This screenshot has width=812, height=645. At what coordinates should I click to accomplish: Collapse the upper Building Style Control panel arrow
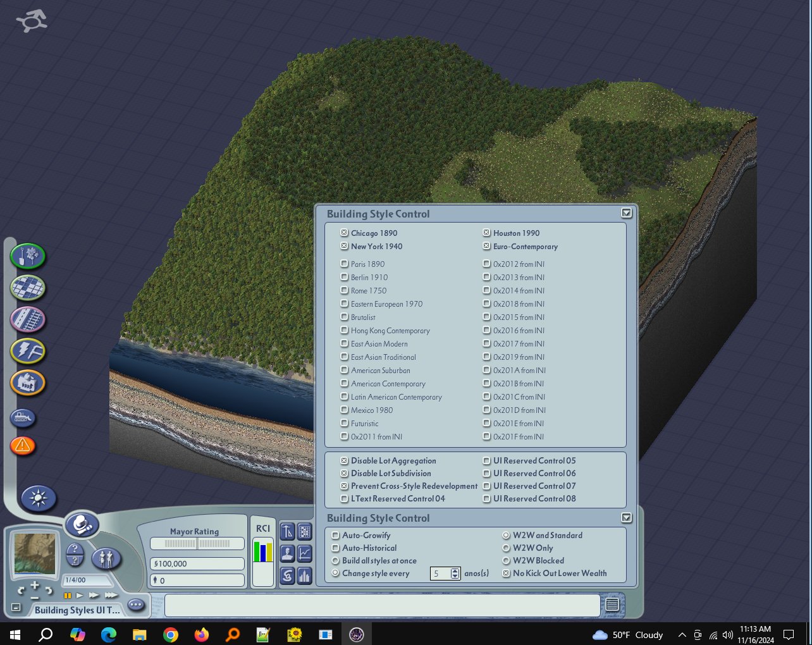[626, 213]
